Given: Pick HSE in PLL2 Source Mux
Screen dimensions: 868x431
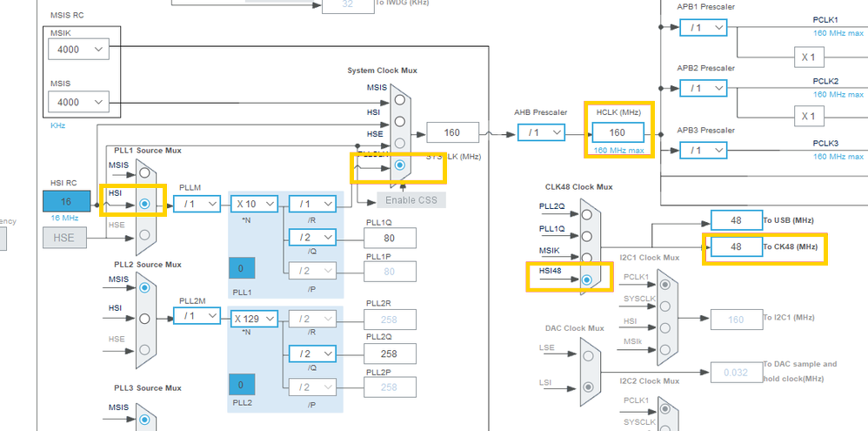Looking at the screenshot, I should [144, 349].
